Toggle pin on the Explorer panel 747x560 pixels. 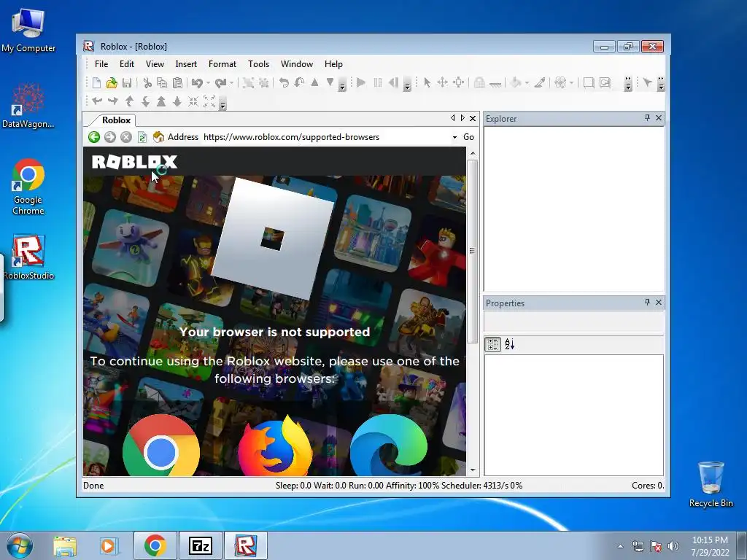click(647, 117)
